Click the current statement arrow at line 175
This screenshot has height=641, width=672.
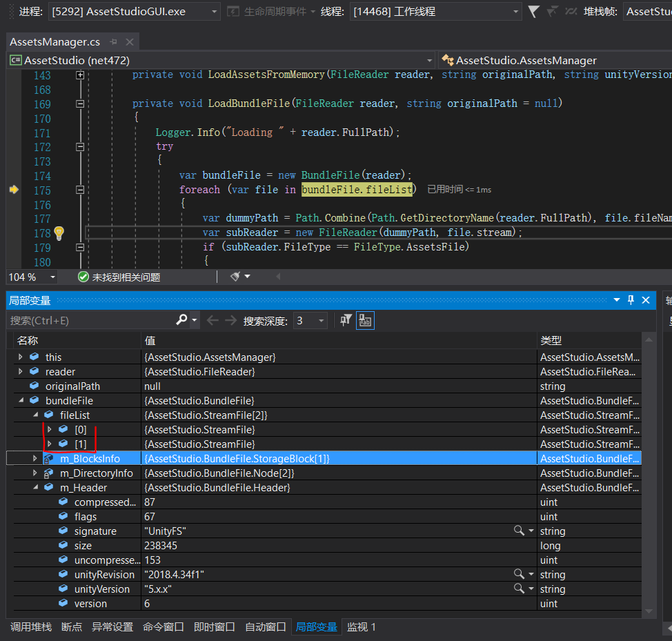point(14,189)
